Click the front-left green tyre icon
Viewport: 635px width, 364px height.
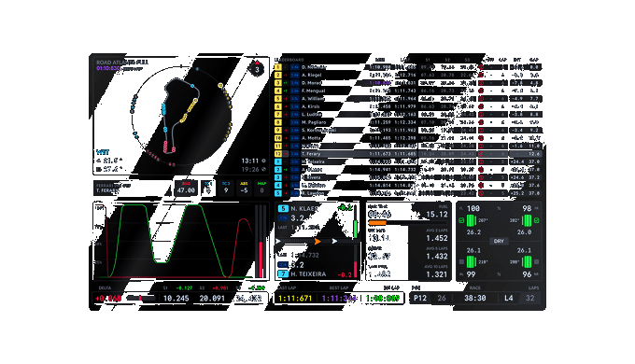click(x=471, y=220)
